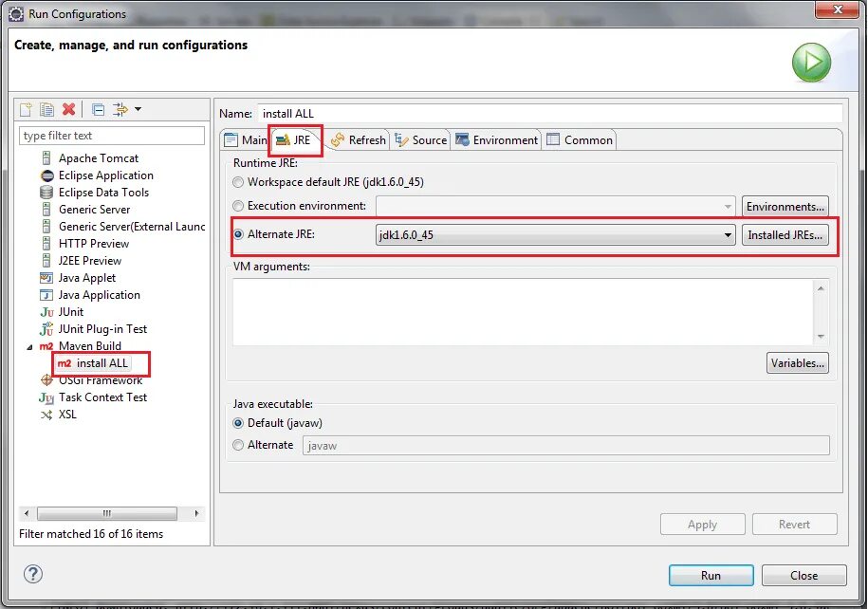Click the Java Application icon
This screenshot has width=868, height=609.
[x=47, y=295]
